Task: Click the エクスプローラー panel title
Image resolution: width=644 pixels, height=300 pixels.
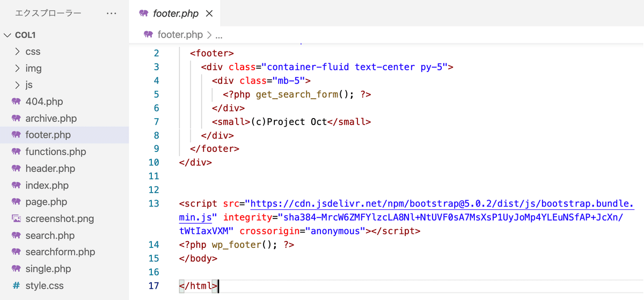Action: pos(48,13)
